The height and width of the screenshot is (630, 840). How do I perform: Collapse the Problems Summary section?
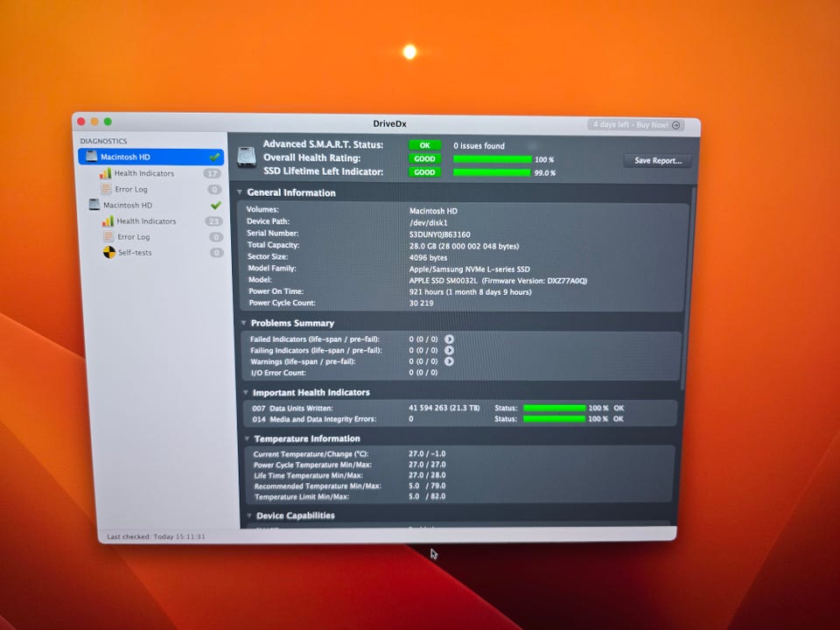point(243,323)
